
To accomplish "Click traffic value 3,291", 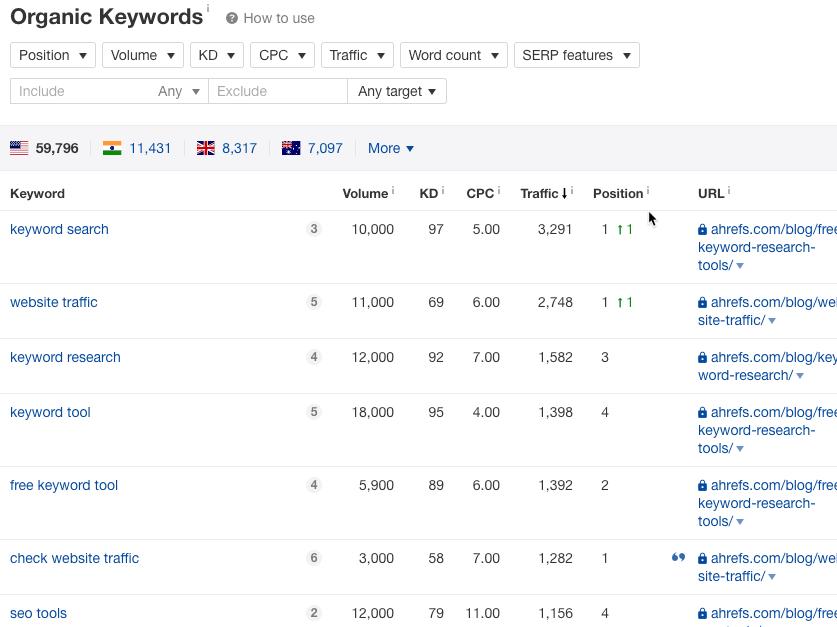I will (x=555, y=229).
